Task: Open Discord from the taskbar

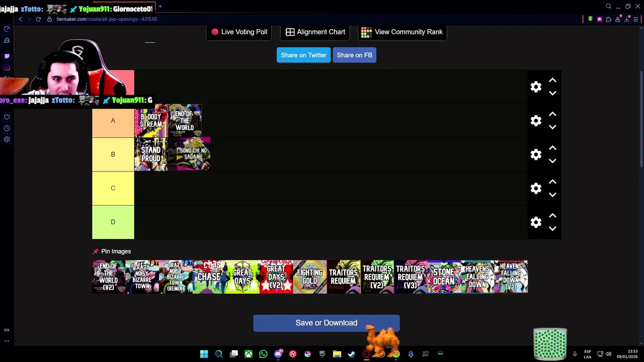Action: [x=278, y=354]
